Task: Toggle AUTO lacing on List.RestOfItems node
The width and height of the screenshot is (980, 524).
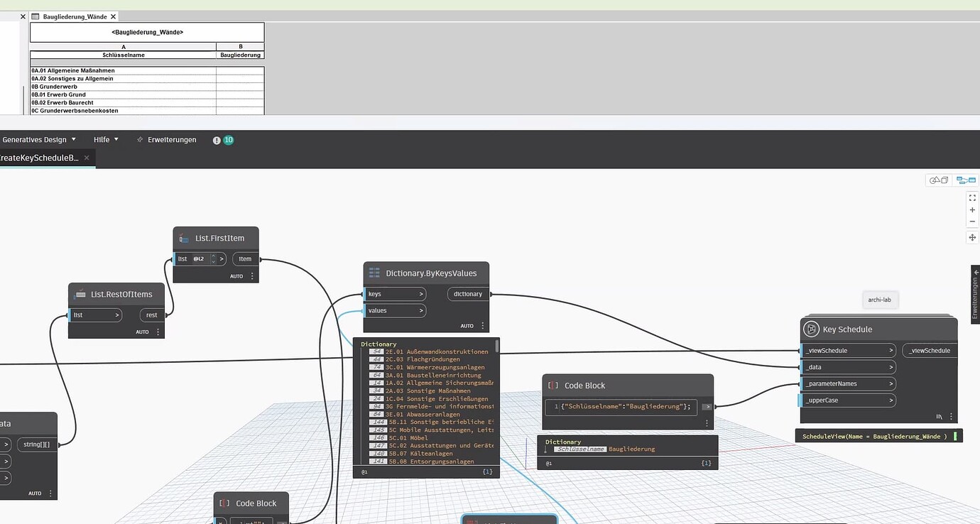Action: 142,331
